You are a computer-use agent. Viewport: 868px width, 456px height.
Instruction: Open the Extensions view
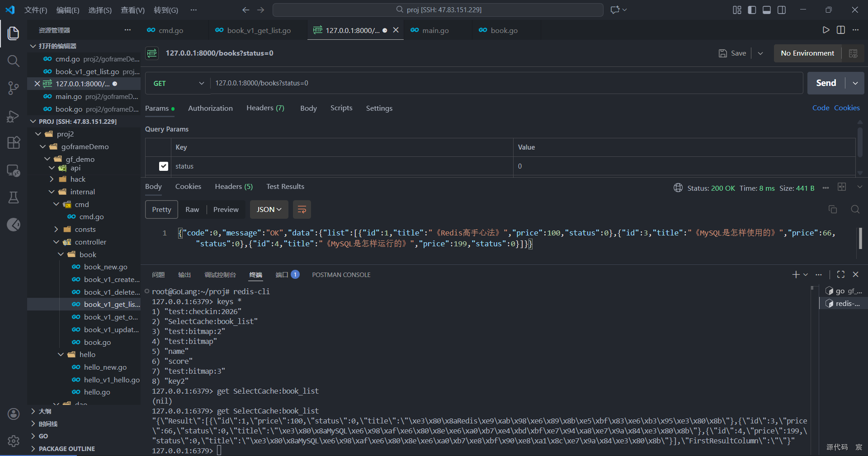click(14, 143)
